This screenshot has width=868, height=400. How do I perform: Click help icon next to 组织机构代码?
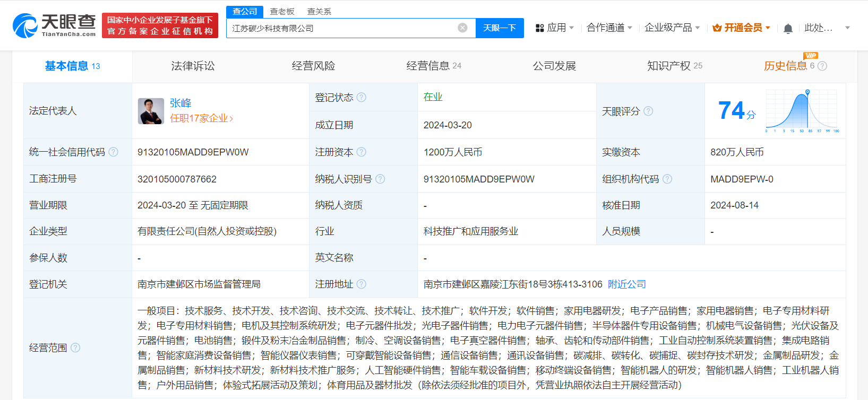point(667,179)
